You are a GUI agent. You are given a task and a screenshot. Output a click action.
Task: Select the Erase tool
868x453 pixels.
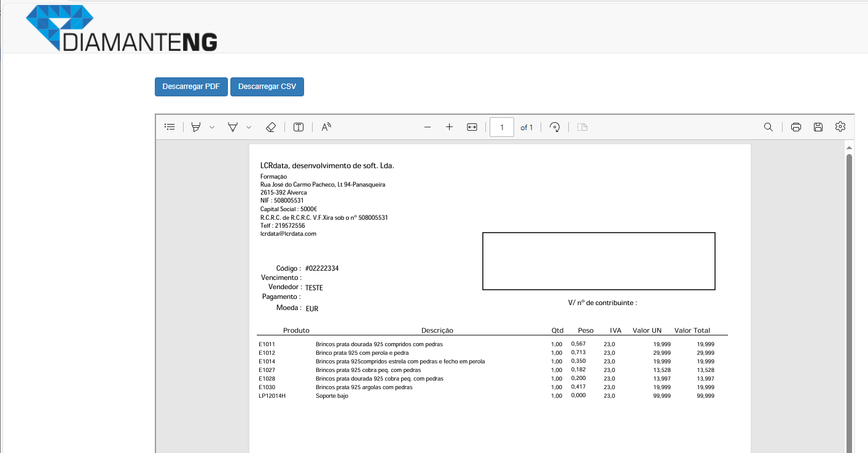[x=271, y=127]
